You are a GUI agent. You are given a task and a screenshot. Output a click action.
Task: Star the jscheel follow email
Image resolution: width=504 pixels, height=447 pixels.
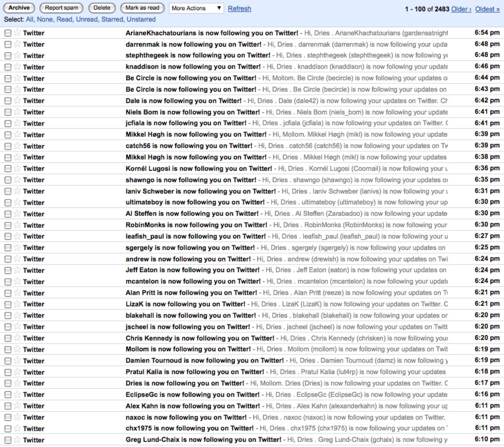tap(17, 326)
